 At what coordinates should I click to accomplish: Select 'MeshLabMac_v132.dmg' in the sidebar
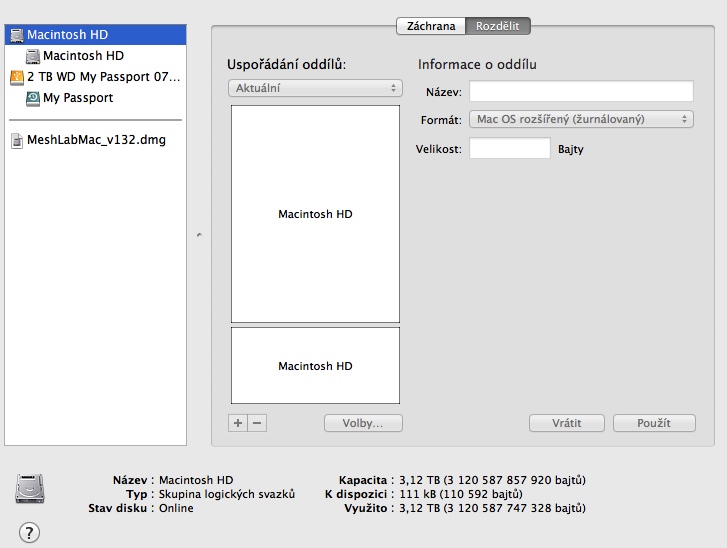[x=96, y=140]
